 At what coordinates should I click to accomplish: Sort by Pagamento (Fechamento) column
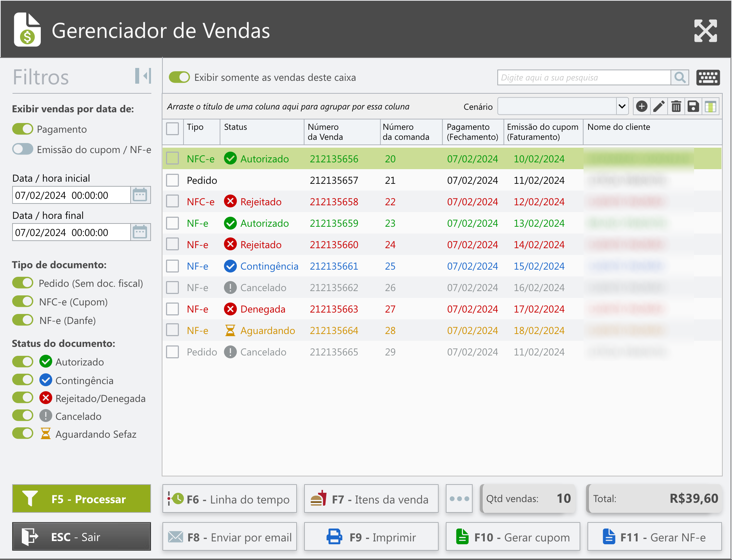tap(473, 132)
